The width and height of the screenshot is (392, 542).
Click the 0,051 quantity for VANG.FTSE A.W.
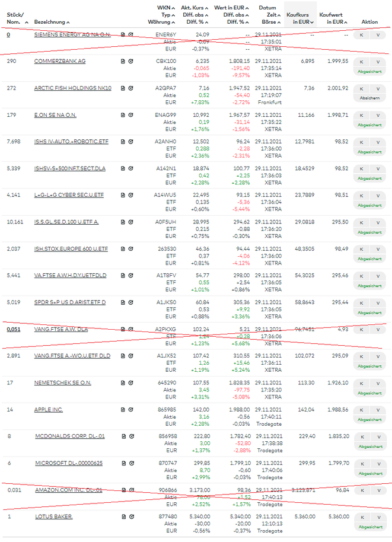(12, 329)
